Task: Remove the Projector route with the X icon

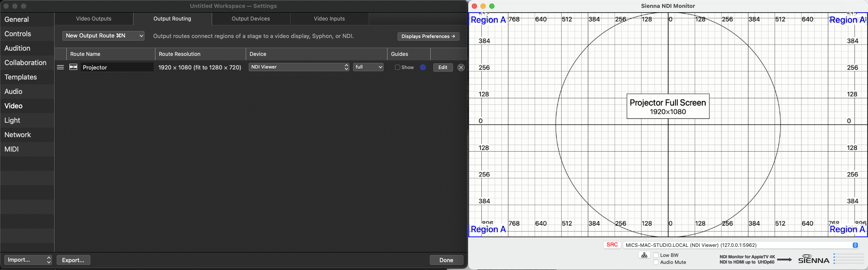Action: (x=461, y=67)
